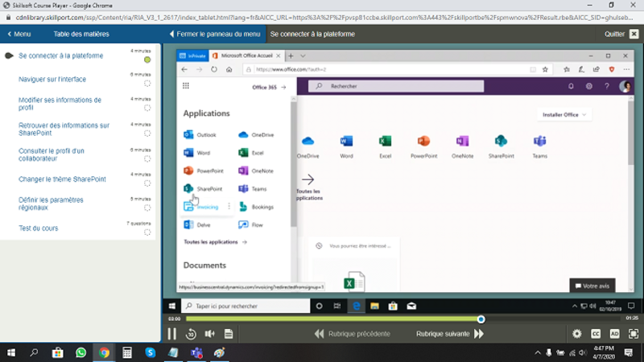
Task: Click Office 365 arrow link
Action: click(x=269, y=87)
